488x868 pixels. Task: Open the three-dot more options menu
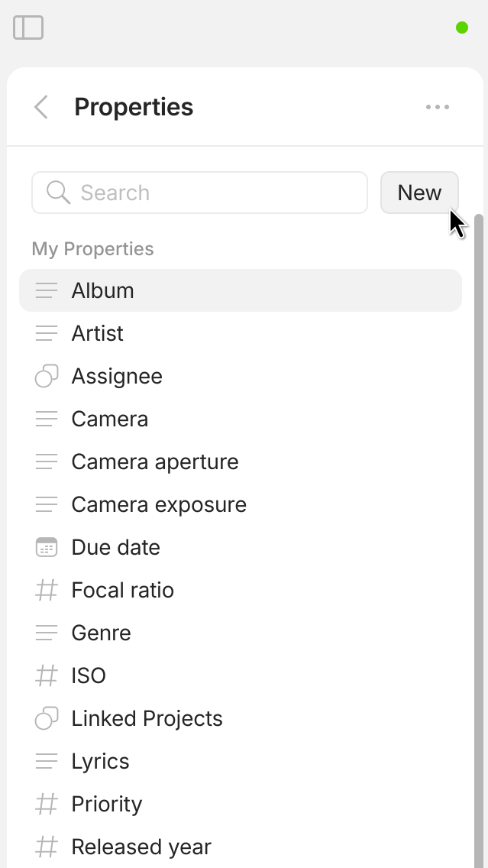438,107
